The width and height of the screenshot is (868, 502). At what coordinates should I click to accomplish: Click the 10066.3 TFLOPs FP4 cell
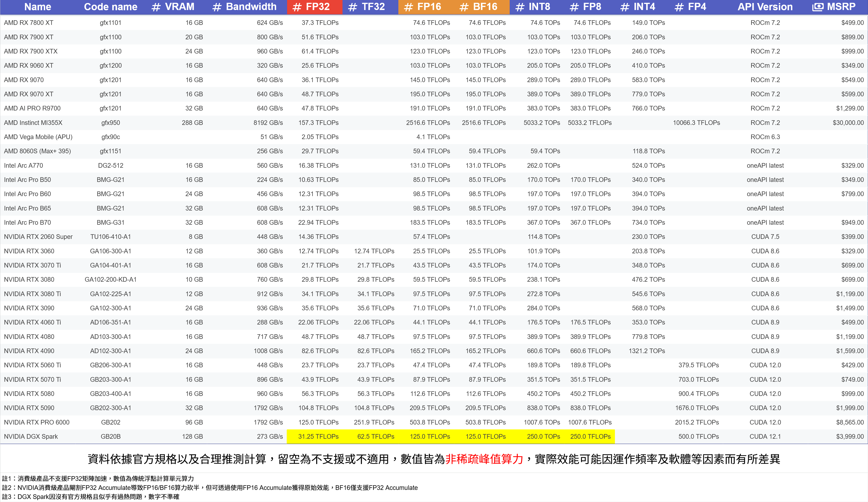click(x=696, y=123)
